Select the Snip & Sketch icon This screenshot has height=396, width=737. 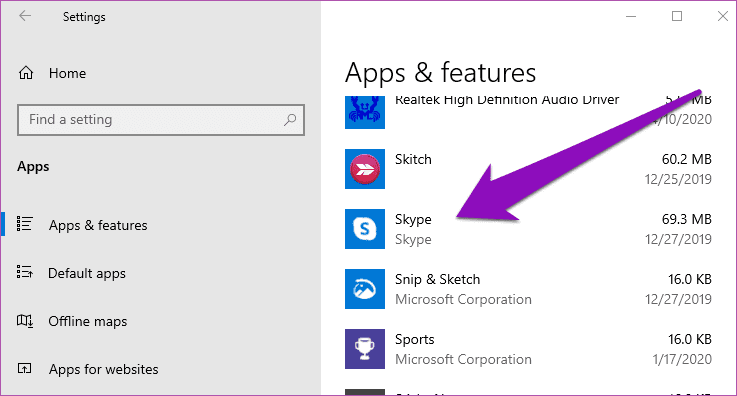click(365, 289)
